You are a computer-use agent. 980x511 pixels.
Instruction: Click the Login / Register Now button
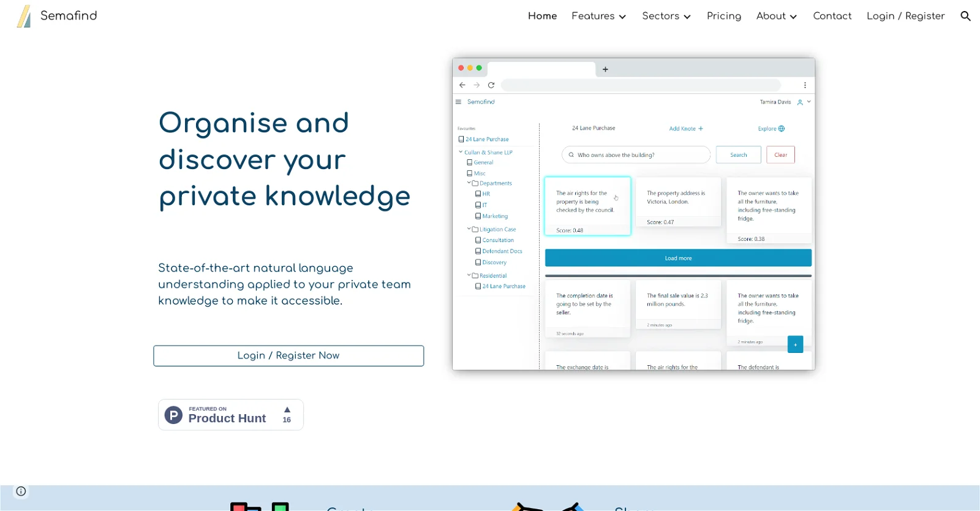pos(288,355)
